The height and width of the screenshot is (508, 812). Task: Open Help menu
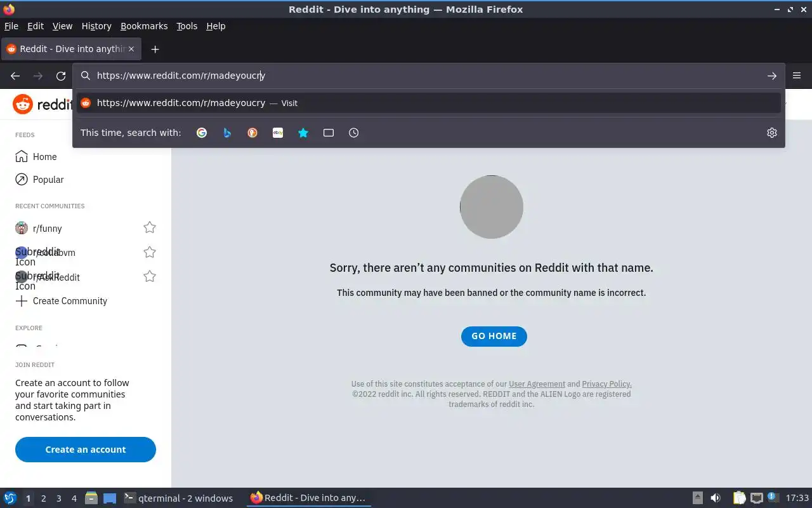(x=216, y=26)
